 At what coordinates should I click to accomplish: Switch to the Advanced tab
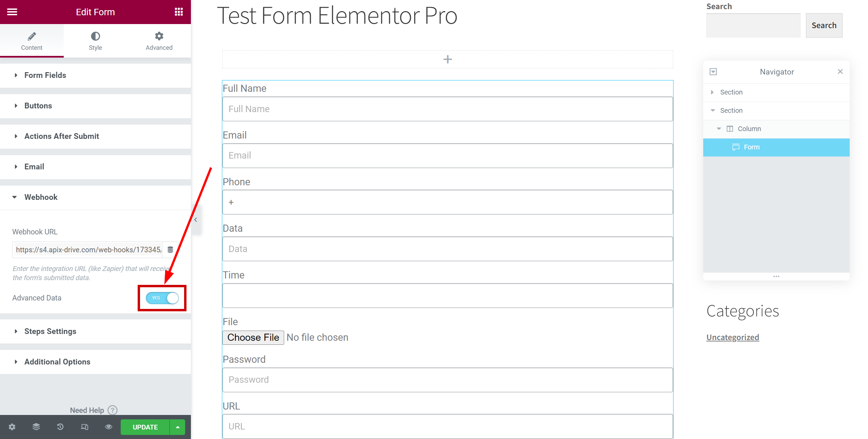coord(159,41)
